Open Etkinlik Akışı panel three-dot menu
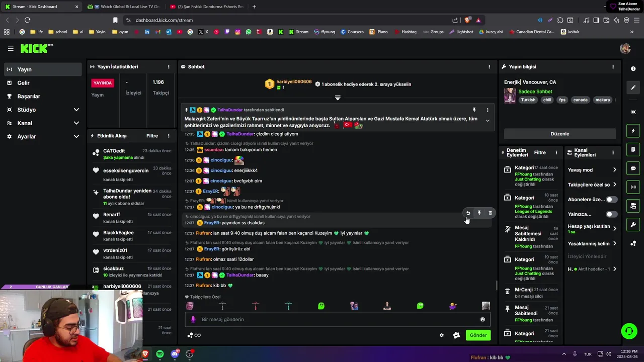 coord(169,136)
